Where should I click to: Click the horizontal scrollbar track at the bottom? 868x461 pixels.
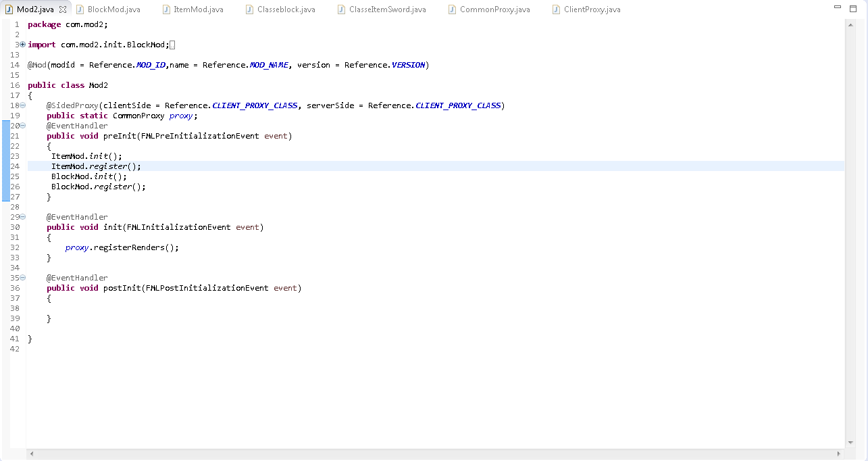pos(432,454)
